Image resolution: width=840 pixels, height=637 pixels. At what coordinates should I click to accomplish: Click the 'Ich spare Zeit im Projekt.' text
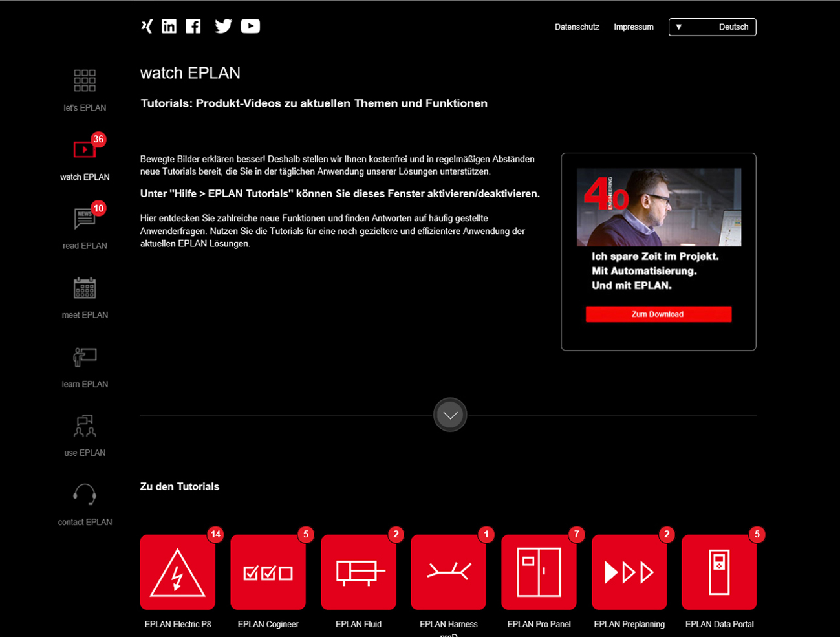(x=655, y=257)
